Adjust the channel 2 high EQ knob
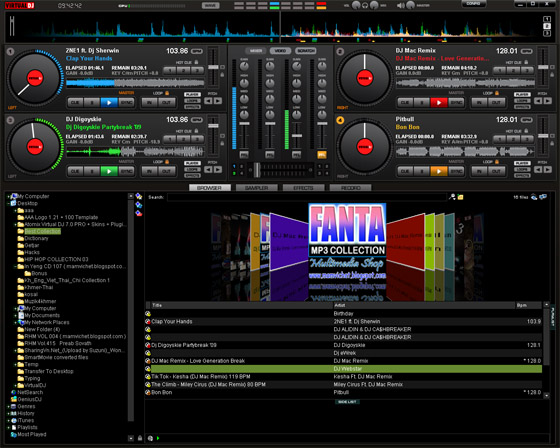Viewport: 560px width, 448px height. [270, 83]
